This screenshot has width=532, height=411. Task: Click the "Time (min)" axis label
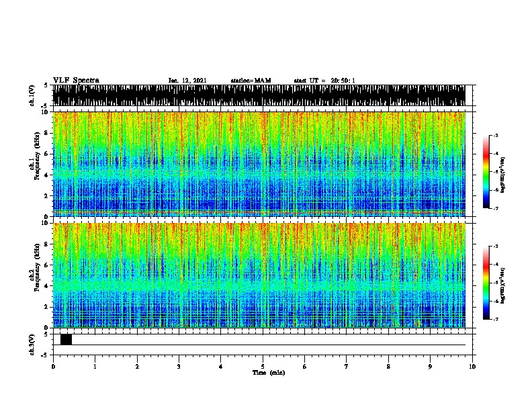(x=269, y=373)
